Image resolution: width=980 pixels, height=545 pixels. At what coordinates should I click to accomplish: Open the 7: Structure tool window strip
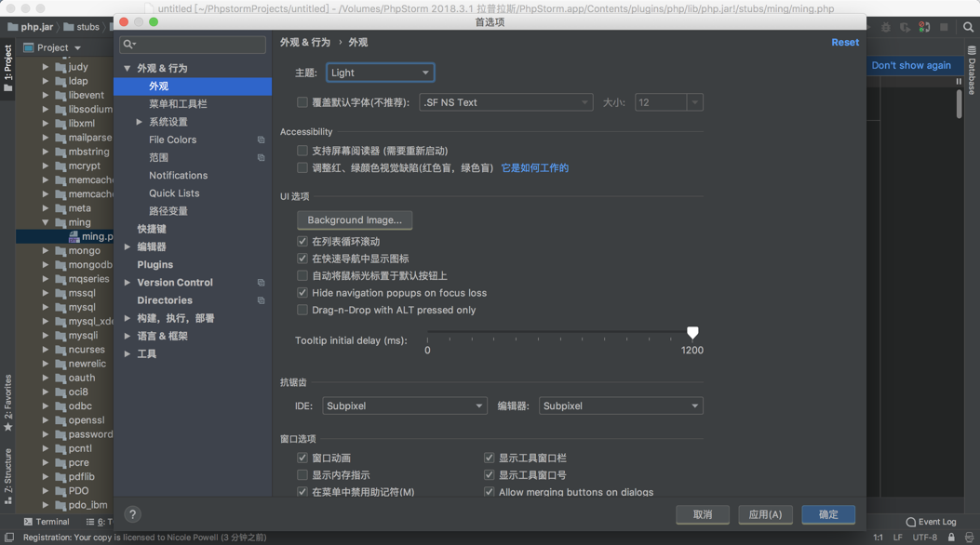[8, 477]
